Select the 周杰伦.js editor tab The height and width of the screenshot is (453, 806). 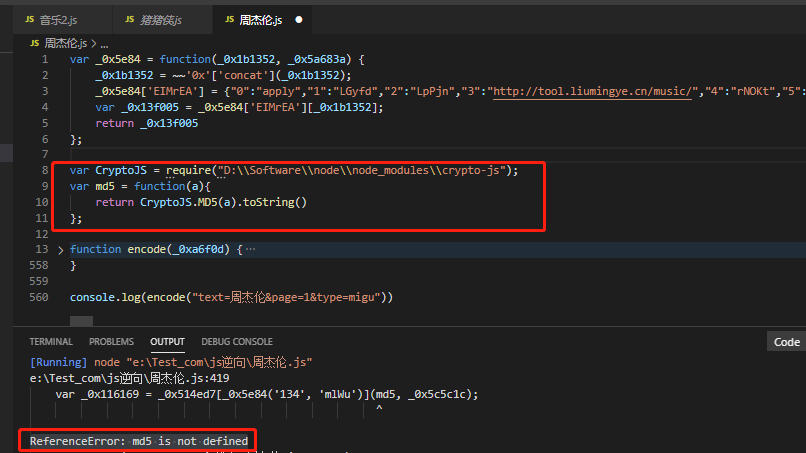point(261,20)
